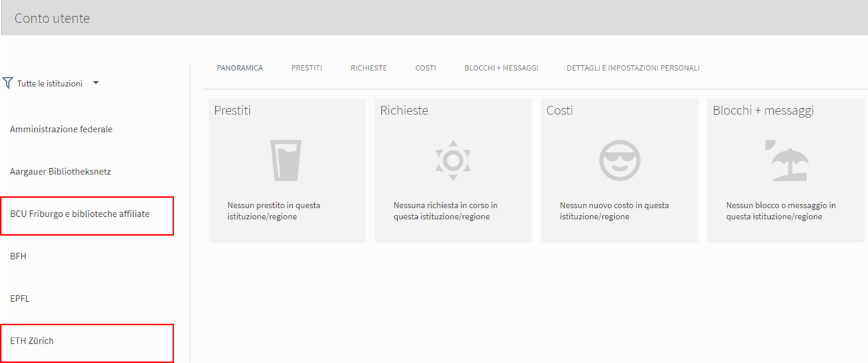Open the Prestiti tab
The height and width of the screenshot is (363, 868).
pos(307,68)
